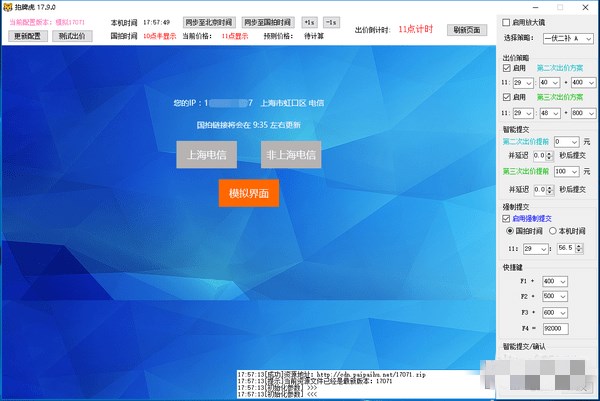
Task: Open minute dropdown 29 of 第三次出价方案
Action: click(523, 113)
